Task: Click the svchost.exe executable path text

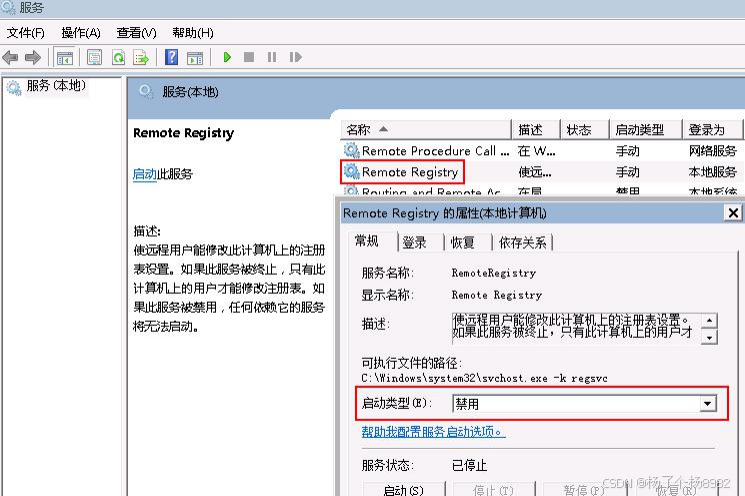Action: pyautogui.click(x=484, y=378)
